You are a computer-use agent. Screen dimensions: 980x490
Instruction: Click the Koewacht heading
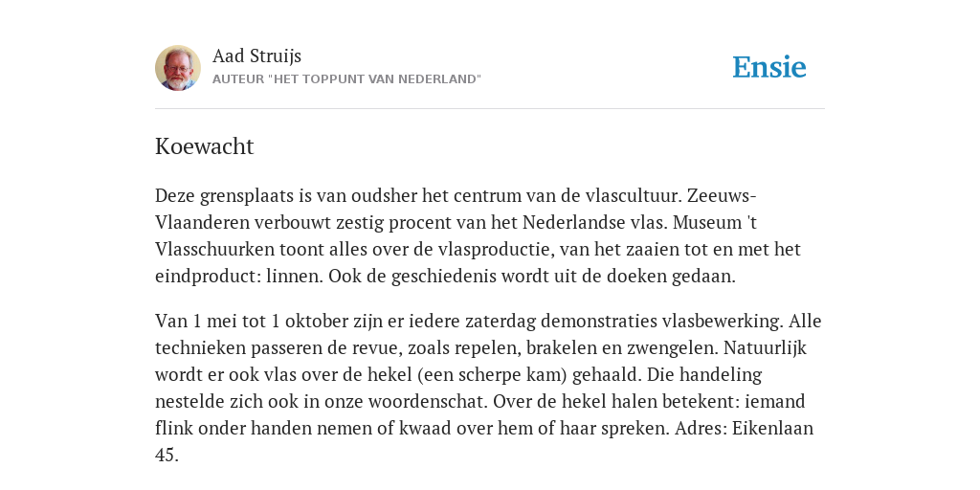pos(205,146)
